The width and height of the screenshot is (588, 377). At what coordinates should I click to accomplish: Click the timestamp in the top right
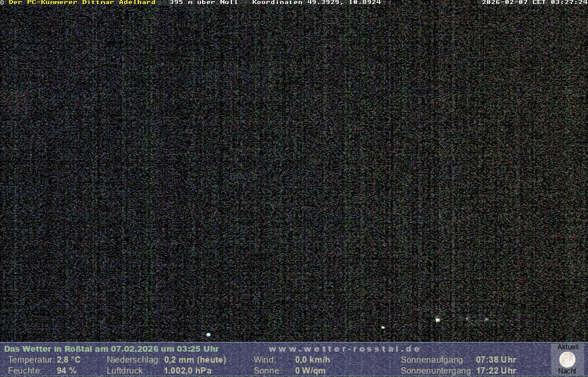pyautogui.click(x=534, y=2)
